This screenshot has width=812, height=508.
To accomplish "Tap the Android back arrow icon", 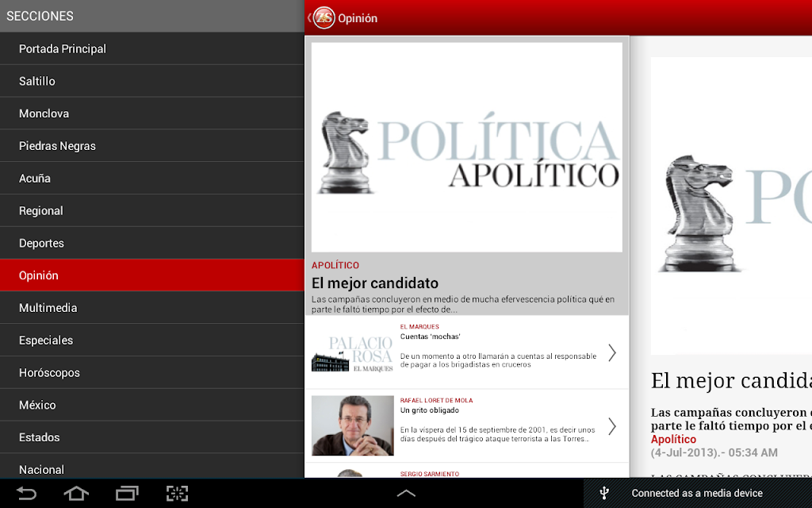I will click(x=26, y=493).
